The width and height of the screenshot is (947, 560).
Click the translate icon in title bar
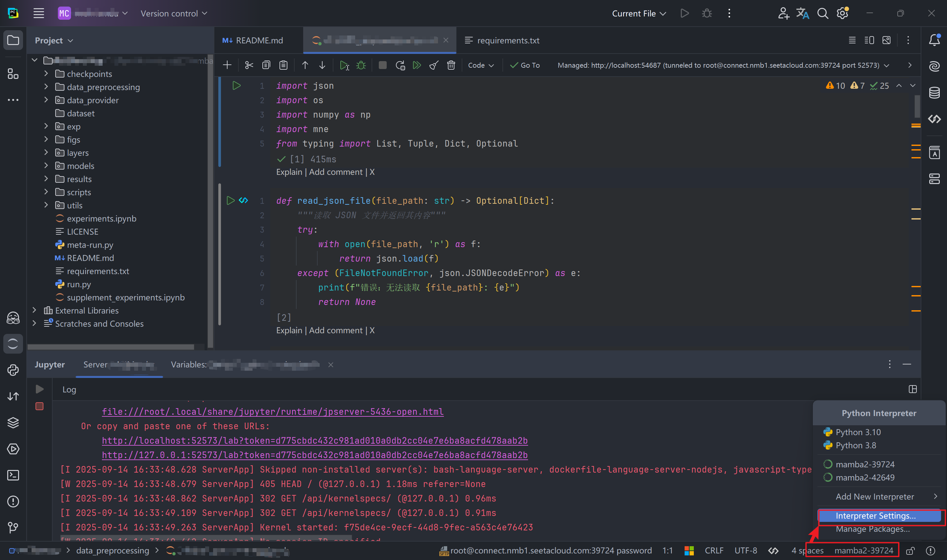[x=802, y=13]
